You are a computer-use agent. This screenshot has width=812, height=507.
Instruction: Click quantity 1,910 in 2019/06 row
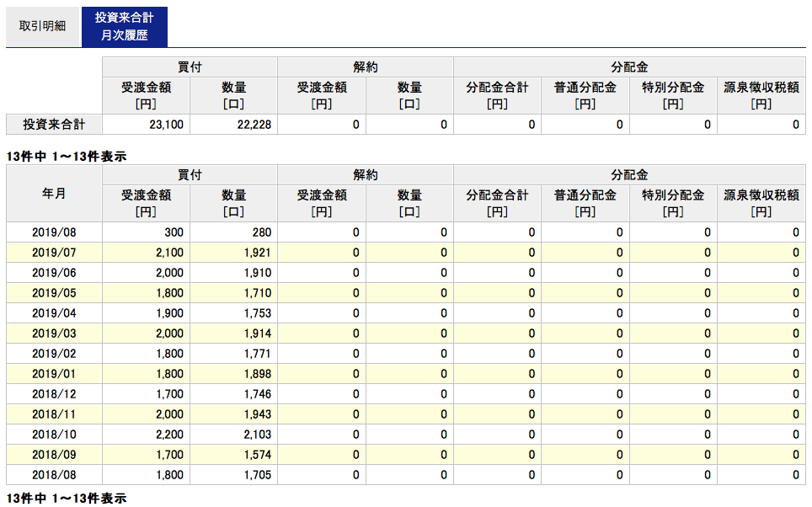(258, 273)
